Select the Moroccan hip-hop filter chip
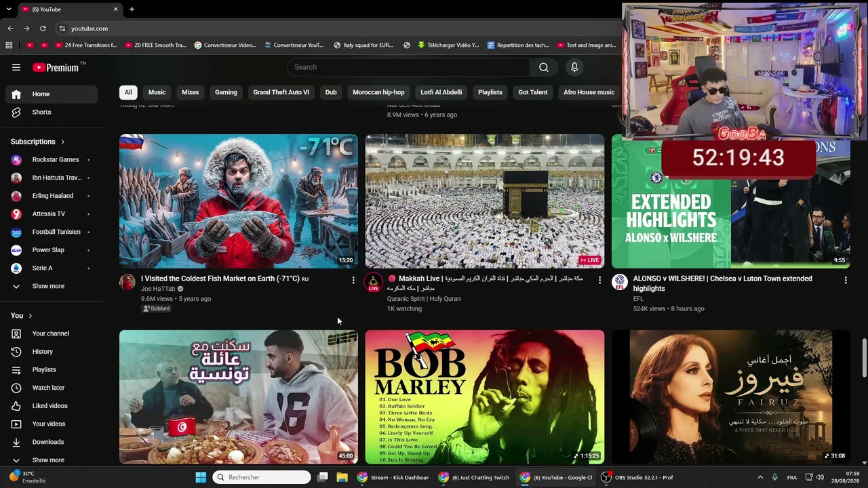 pyautogui.click(x=378, y=92)
